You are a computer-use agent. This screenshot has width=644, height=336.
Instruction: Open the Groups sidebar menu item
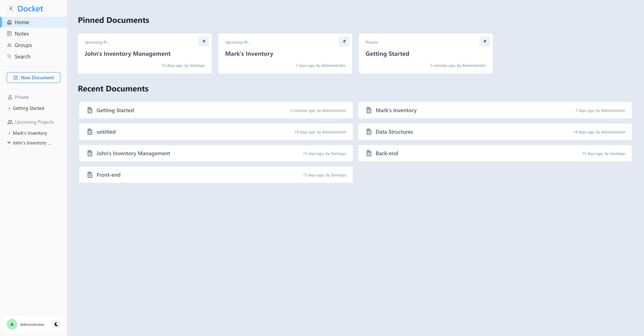pyautogui.click(x=23, y=45)
